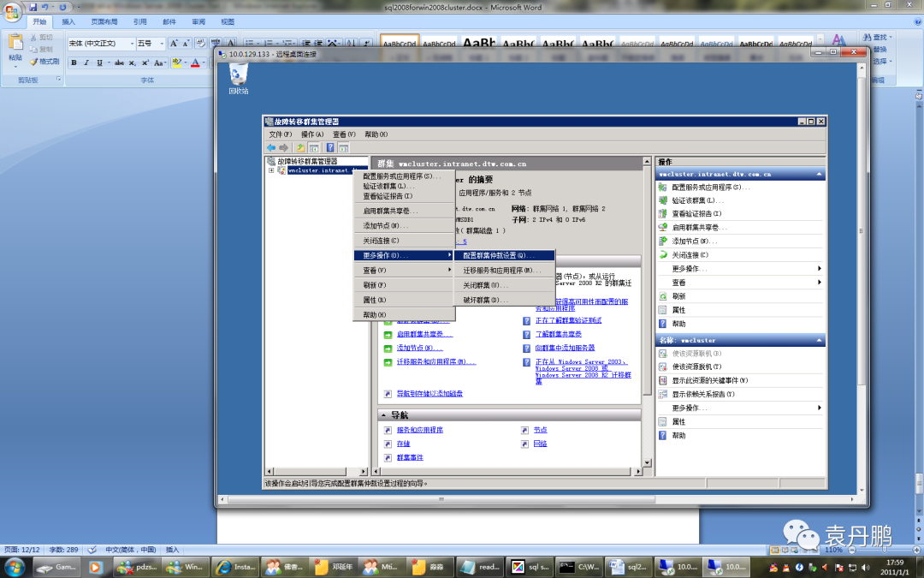
Task: Toggle italic formatting in Word ribbon
Action: pos(86,63)
